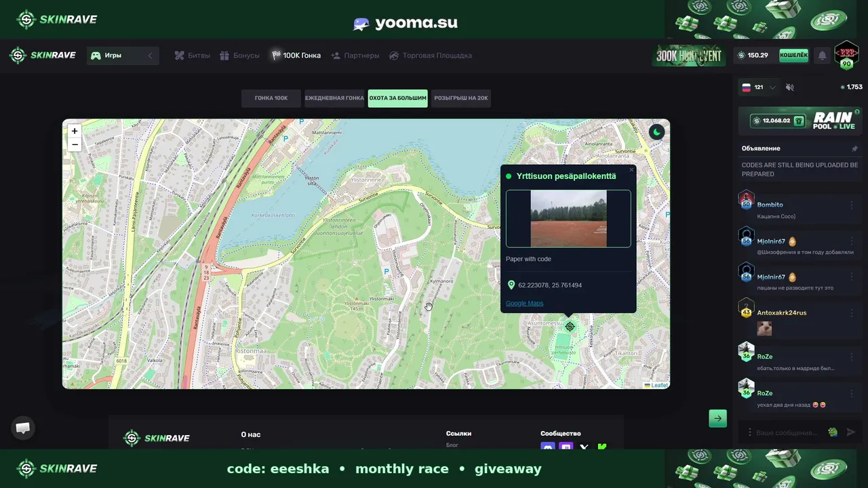This screenshot has height=488, width=868.
Task: Click the Mjolnir67 username above the @Шизофрения message
Action: pyautogui.click(x=771, y=241)
